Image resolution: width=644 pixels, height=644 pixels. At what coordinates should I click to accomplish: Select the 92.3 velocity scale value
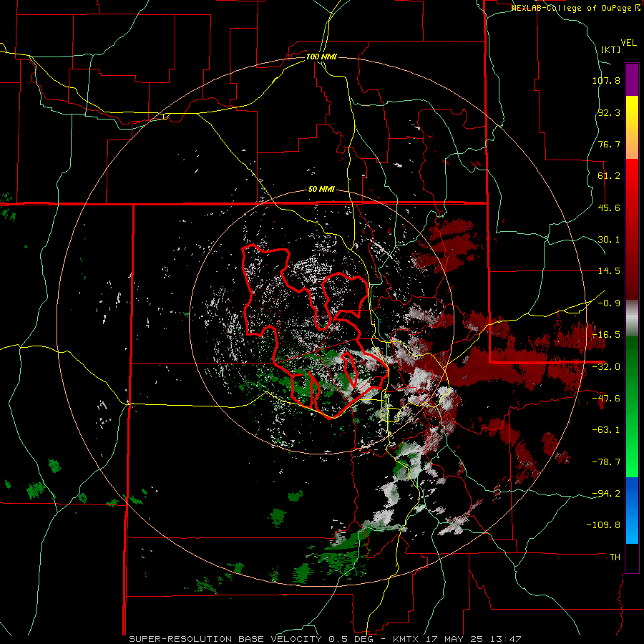click(609, 112)
